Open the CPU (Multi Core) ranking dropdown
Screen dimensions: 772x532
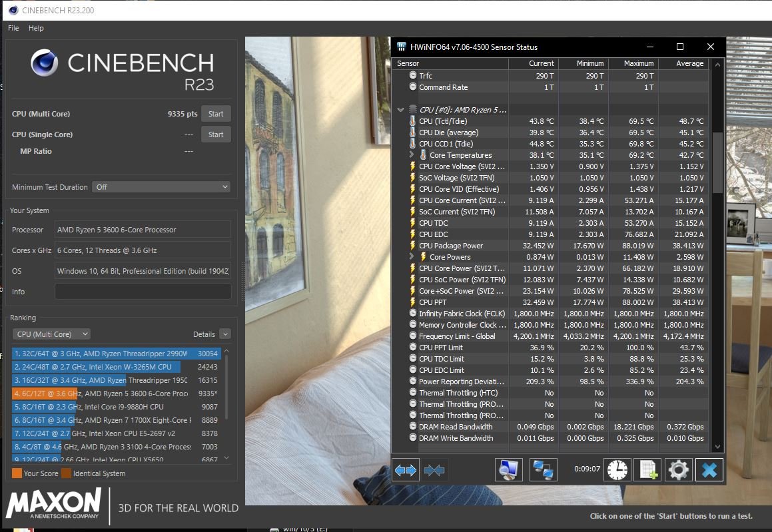(51, 334)
